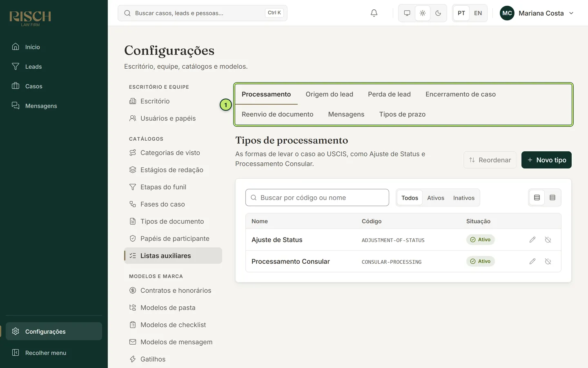Open Modelos de mensagem

pos(173,342)
